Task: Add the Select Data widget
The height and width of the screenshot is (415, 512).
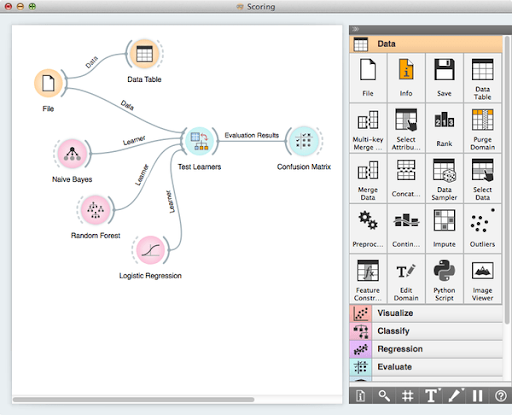Action: click(x=482, y=179)
